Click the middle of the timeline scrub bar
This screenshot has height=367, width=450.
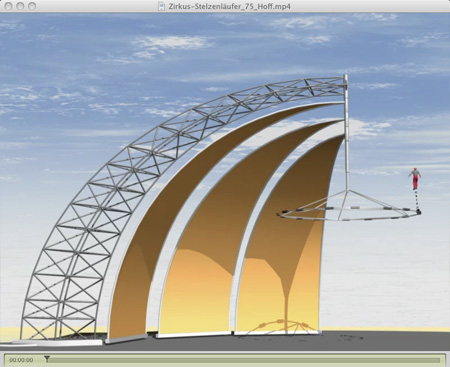pos(243,360)
